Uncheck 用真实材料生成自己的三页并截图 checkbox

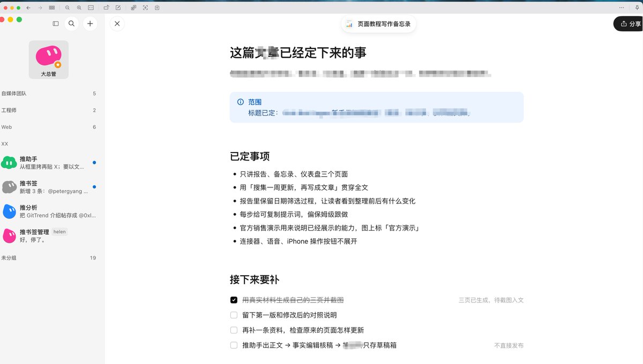click(234, 300)
